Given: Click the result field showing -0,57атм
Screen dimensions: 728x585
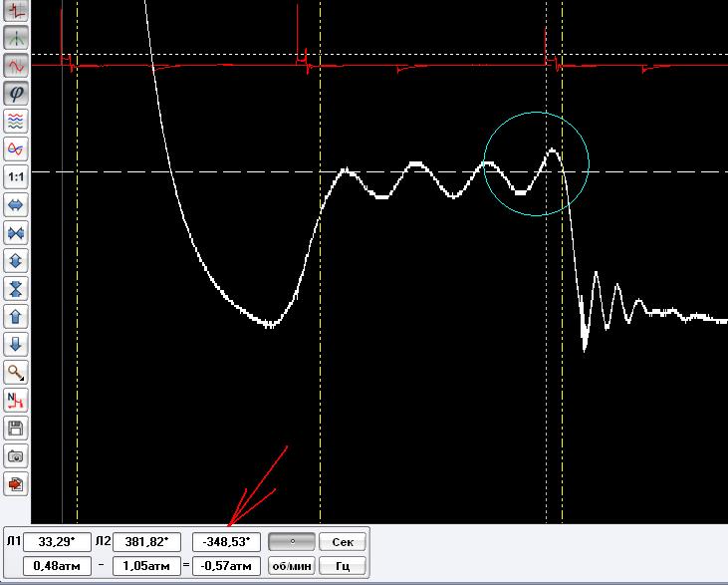Looking at the screenshot, I should pos(226,566).
